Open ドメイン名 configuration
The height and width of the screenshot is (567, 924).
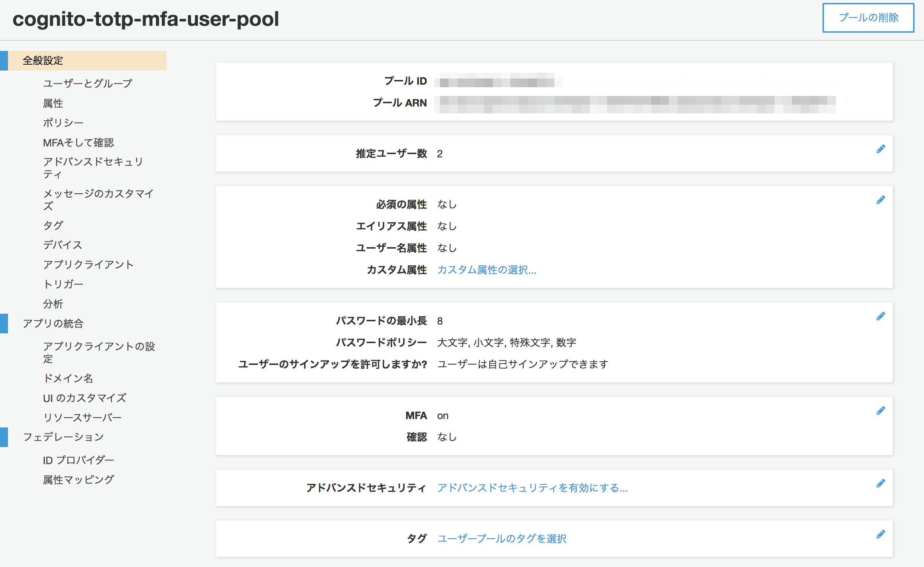click(x=68, y=379)
